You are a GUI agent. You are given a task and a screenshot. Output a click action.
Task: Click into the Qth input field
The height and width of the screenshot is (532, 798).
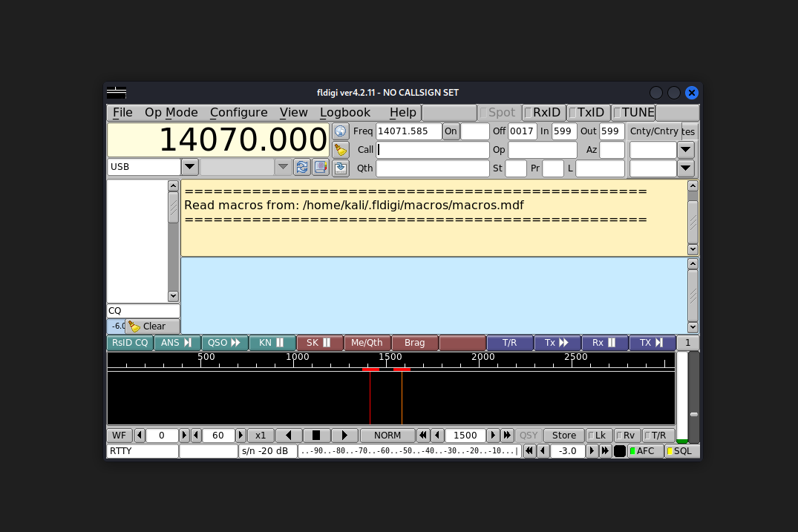click(x=433, y=168)
